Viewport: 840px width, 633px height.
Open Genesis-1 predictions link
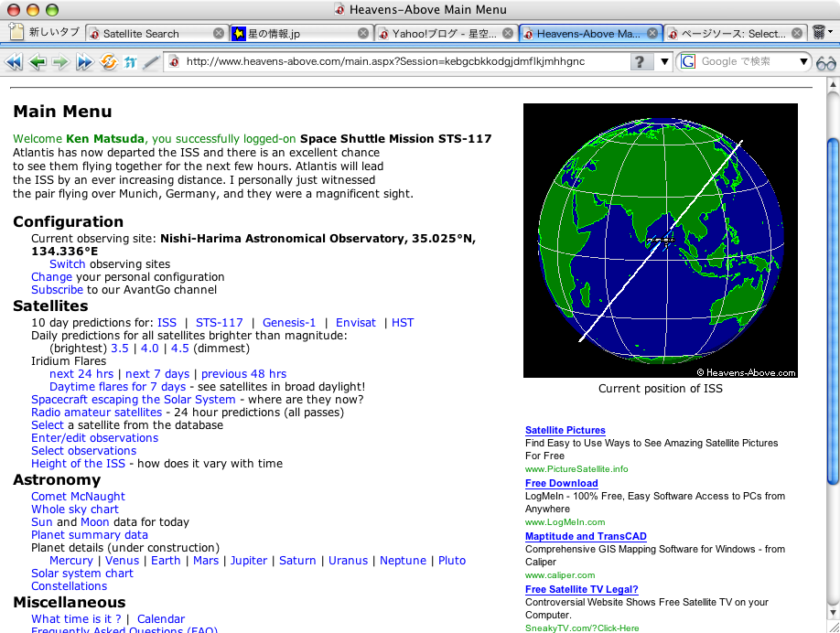click(x=289, y=322)
